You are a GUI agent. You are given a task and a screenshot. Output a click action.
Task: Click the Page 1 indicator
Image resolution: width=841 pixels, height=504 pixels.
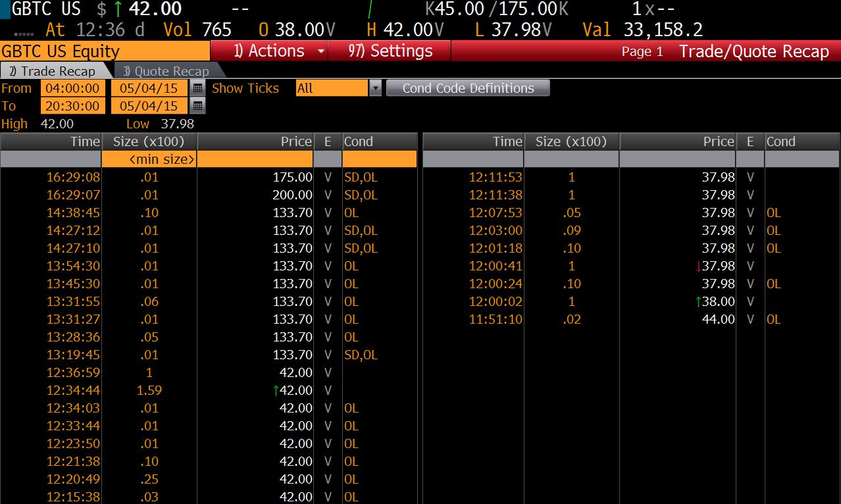[x=642, y=51]
